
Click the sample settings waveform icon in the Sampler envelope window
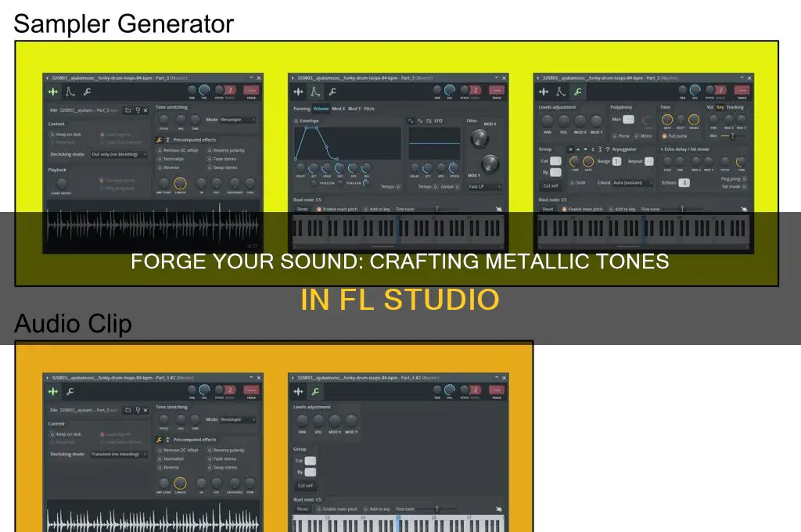click(x=298, y=92)
